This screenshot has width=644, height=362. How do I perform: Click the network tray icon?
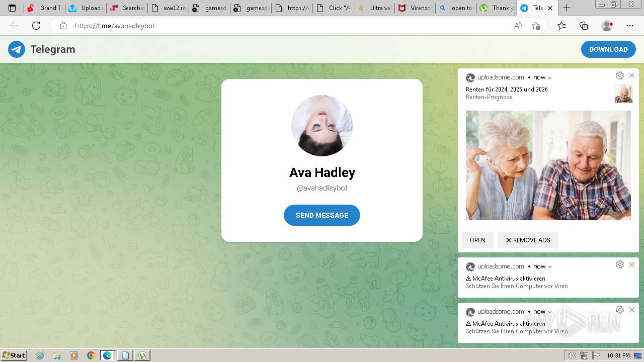click(x=584, y=355)
